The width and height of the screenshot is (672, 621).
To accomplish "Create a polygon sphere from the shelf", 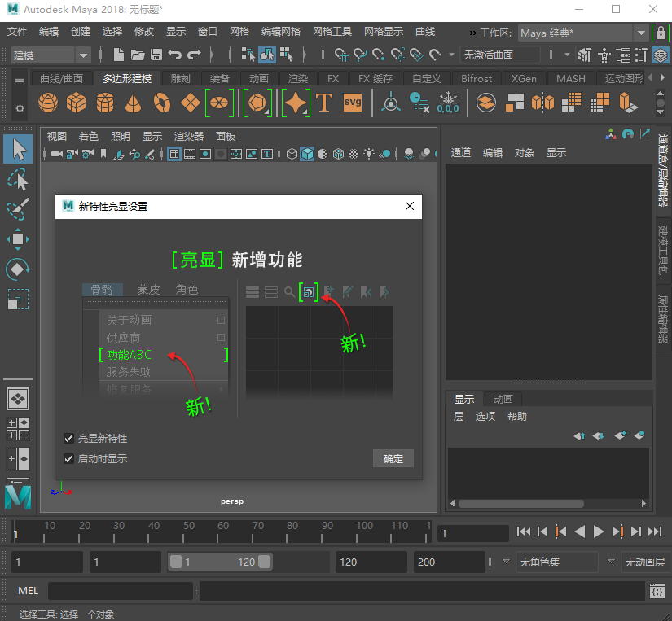I will [x=49, y=103].
